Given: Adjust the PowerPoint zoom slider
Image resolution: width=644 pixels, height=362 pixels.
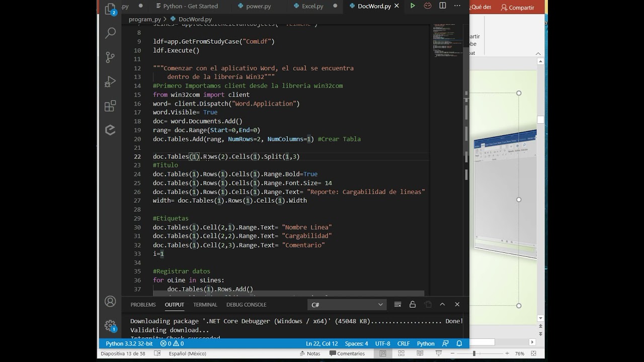Looking at the screenshot, I should pos(474,353).
